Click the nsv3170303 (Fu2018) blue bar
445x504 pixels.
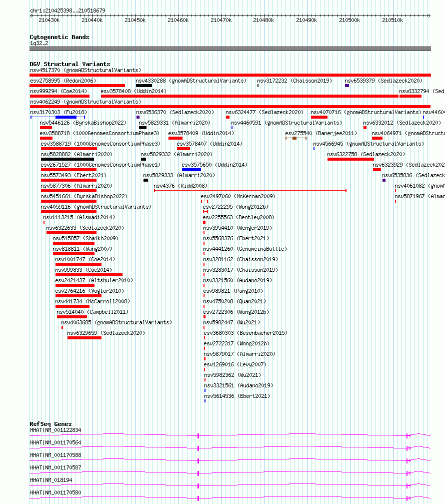66,117
